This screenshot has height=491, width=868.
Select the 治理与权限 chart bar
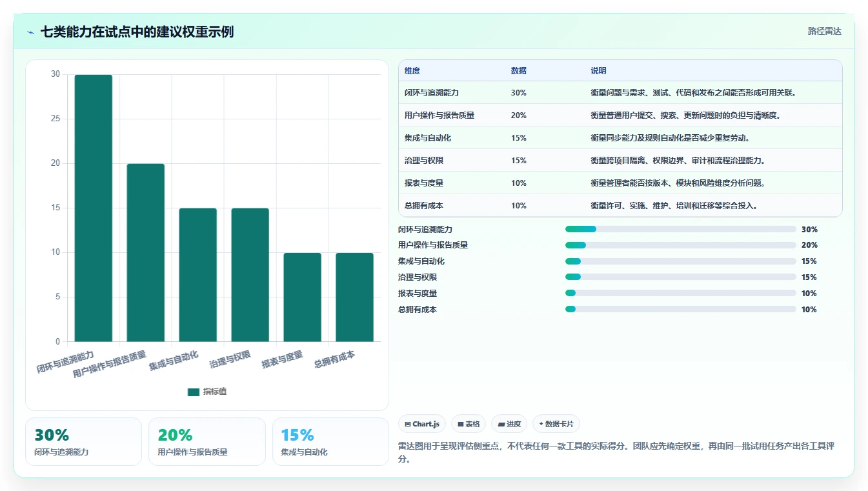250,275
